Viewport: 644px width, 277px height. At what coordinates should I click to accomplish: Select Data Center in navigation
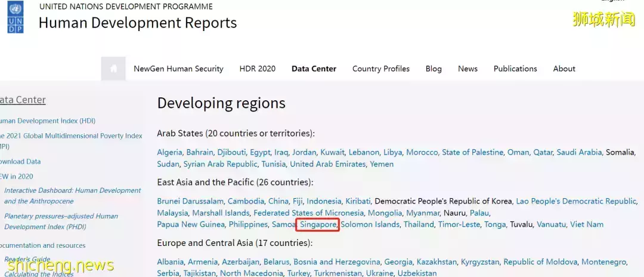coord(314,69)
